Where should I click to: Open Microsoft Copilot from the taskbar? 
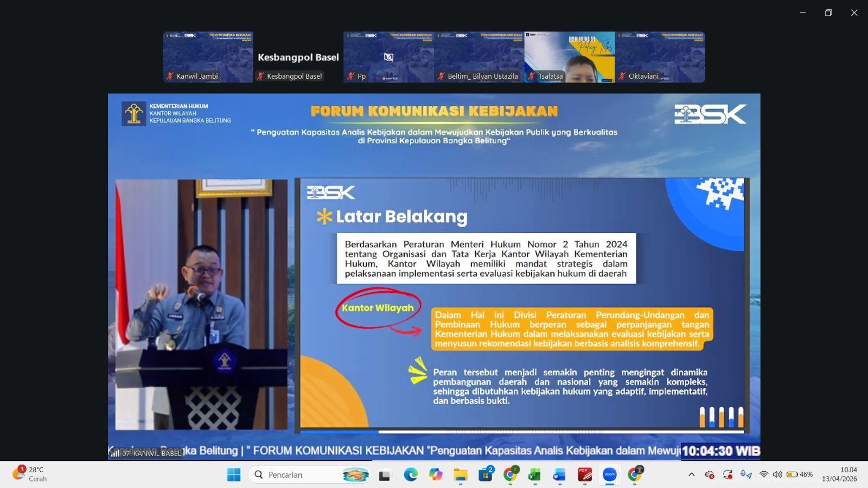coord(436,474)
